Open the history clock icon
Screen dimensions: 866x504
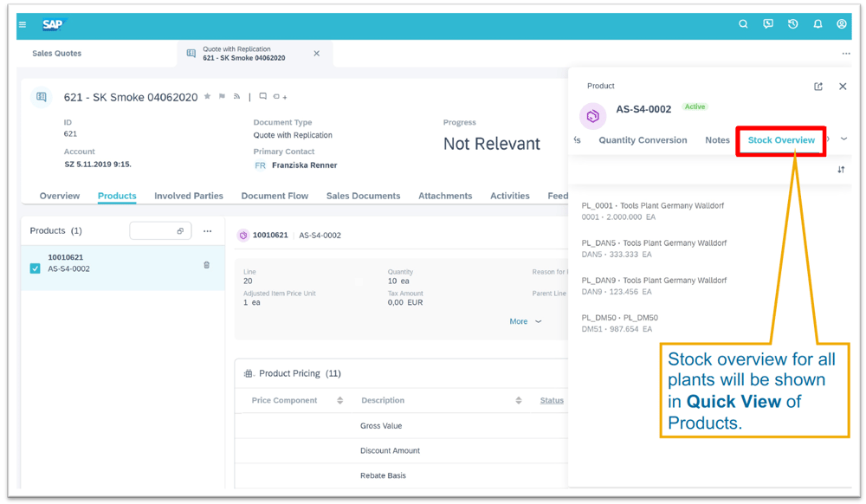click(792, 23)
